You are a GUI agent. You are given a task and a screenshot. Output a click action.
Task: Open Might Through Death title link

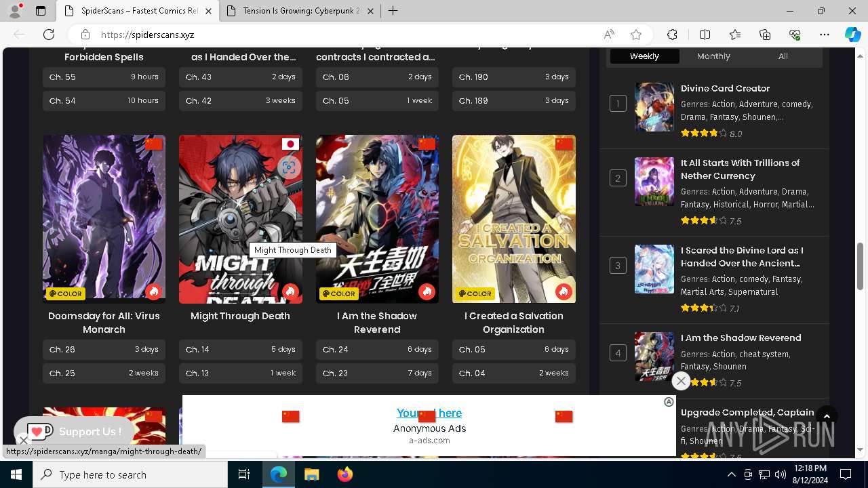(240, 316)
